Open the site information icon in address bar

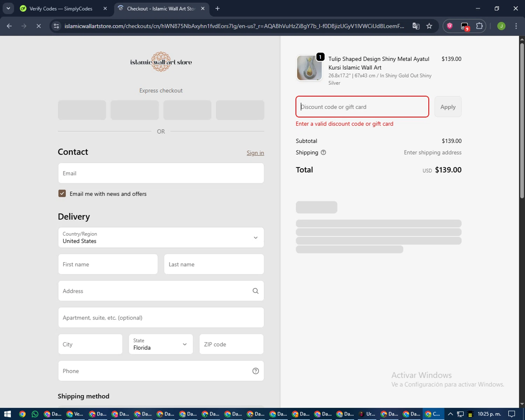tap(56, 26)
